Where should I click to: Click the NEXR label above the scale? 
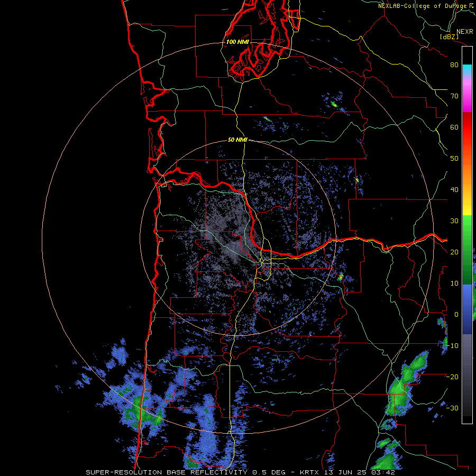point(465,32)
